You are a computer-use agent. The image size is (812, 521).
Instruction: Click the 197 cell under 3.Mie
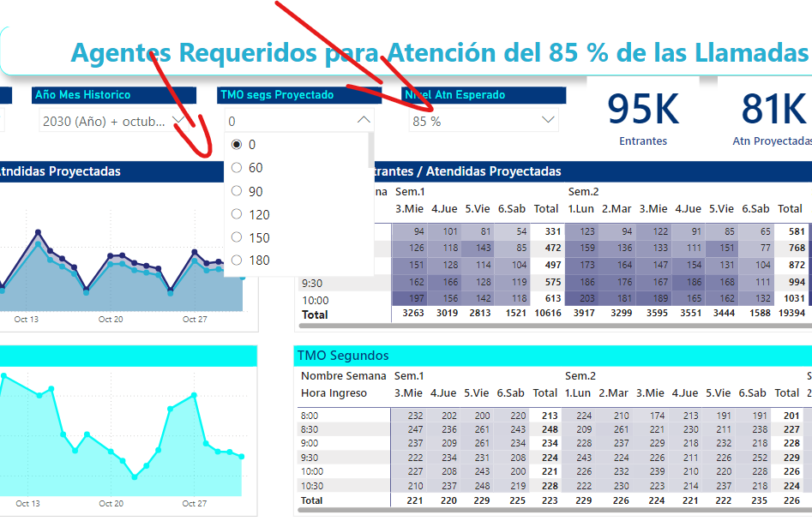click(x=409, y=298)
